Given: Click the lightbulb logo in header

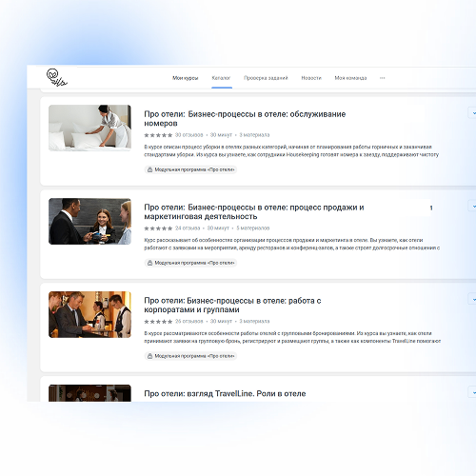Looking at the screenshot, I should pos(56,77).
